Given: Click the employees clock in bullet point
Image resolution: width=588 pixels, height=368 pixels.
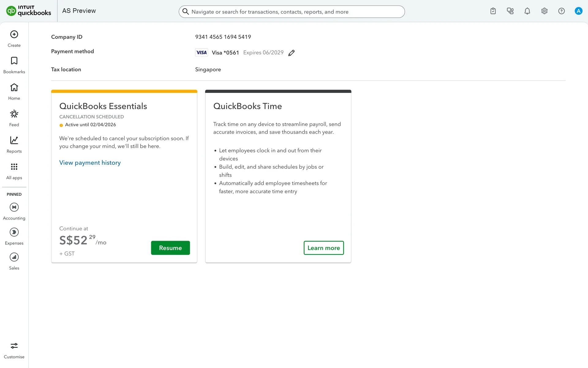Looking at the screenshot, I should tap(270, 155).
